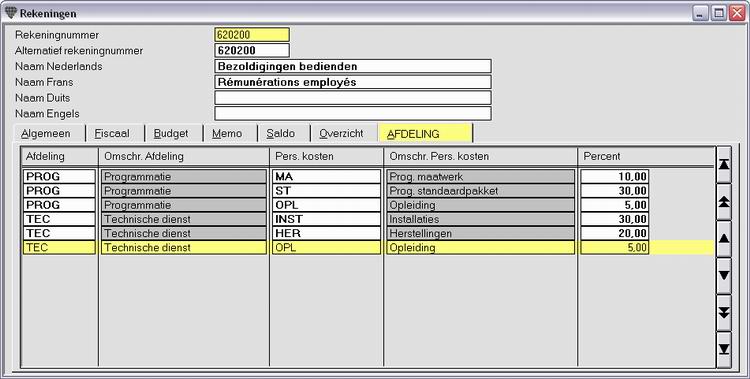750x379 pixels.
Task: Click the Rekeningnummer field 620200
Action: 252,35
